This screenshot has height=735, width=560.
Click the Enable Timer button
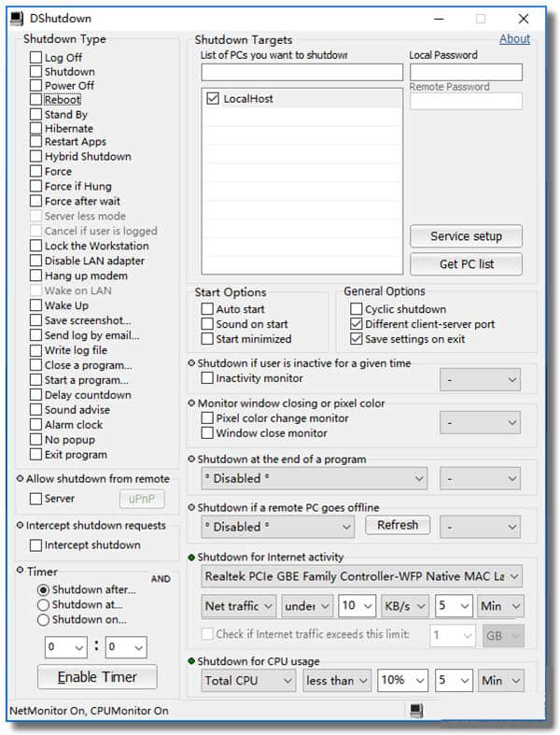point(97,677)
